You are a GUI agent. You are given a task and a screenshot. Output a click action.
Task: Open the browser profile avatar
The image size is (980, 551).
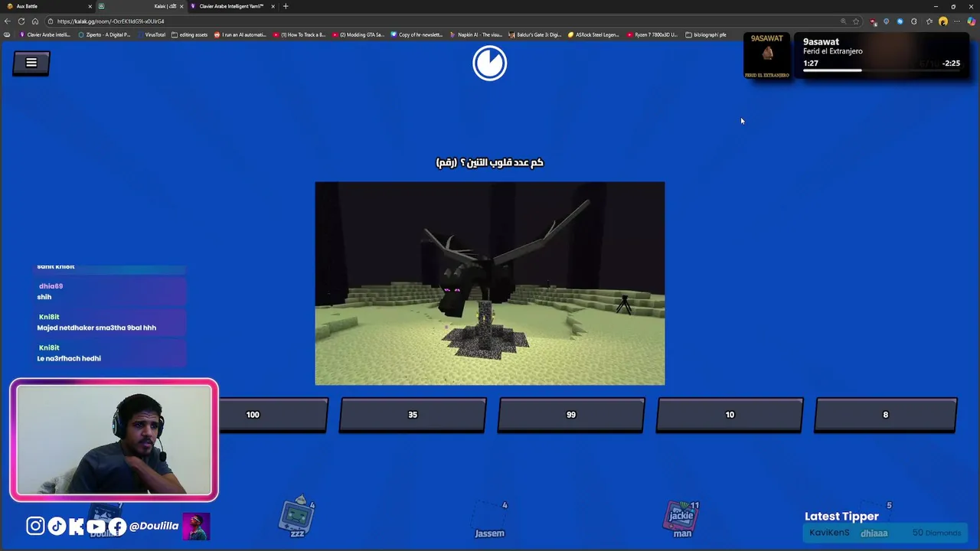tap(943, 21)
